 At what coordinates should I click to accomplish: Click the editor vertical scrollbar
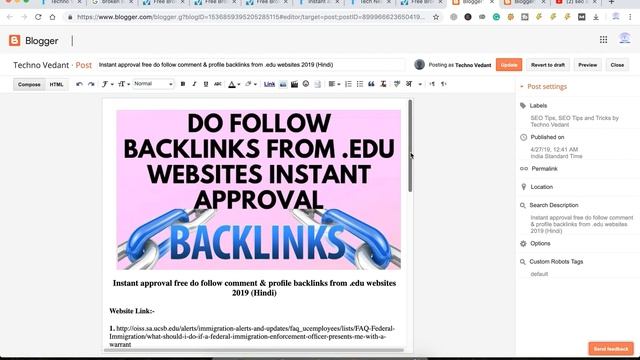click(410, 146)
